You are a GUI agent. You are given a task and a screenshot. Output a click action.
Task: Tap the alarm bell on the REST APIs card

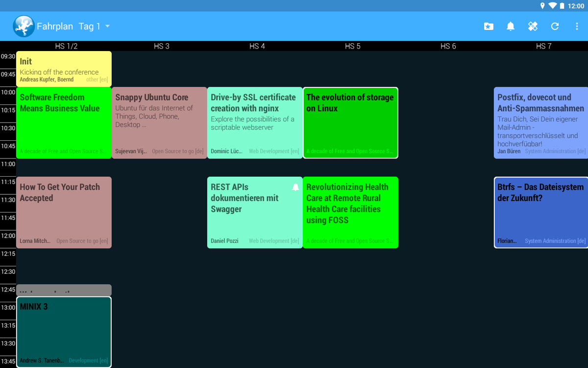[294, 187]
